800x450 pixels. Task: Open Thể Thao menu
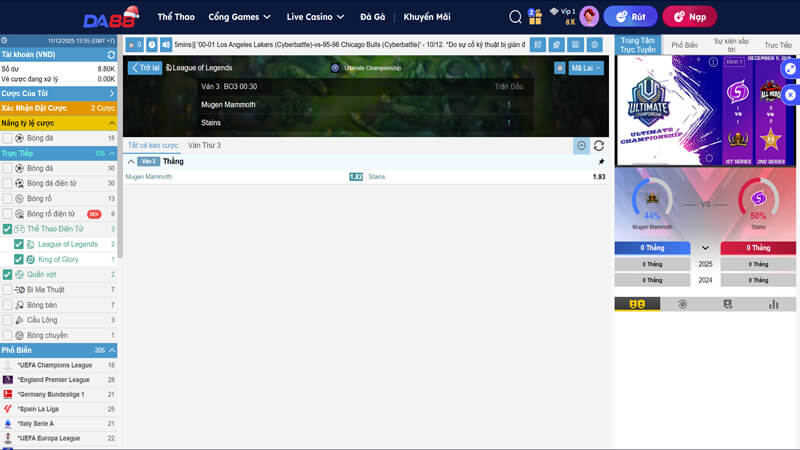(x=176, y=17)
